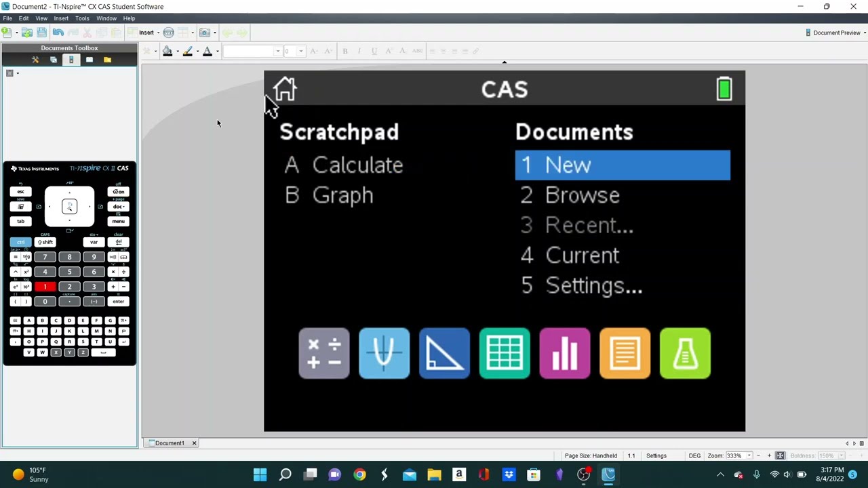Save the document with floppy icon
Screen dimensions: 868x488
(x=42, y=33)
